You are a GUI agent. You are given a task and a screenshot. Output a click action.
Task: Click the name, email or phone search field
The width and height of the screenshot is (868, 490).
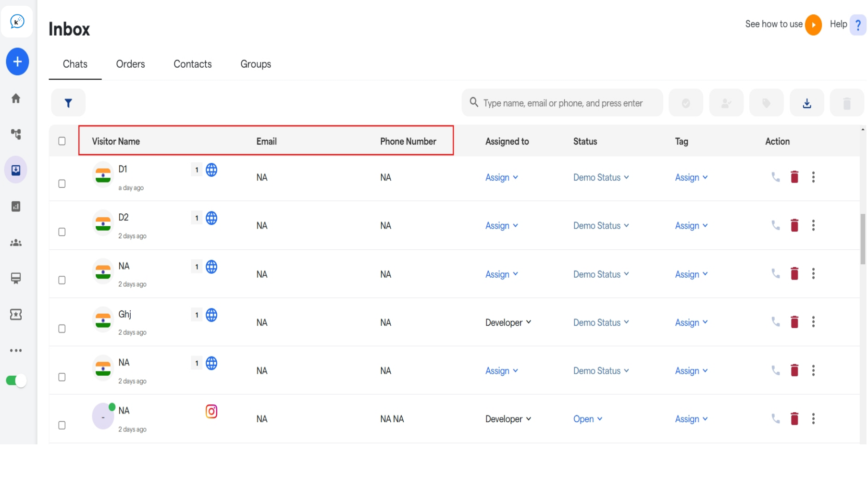click(x=562, y=103)
